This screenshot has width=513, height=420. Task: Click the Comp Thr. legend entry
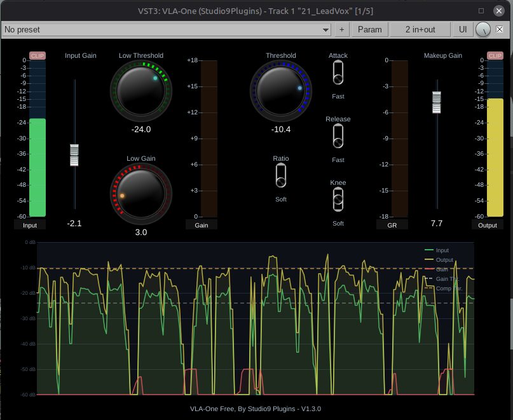[x=443, y=288]
